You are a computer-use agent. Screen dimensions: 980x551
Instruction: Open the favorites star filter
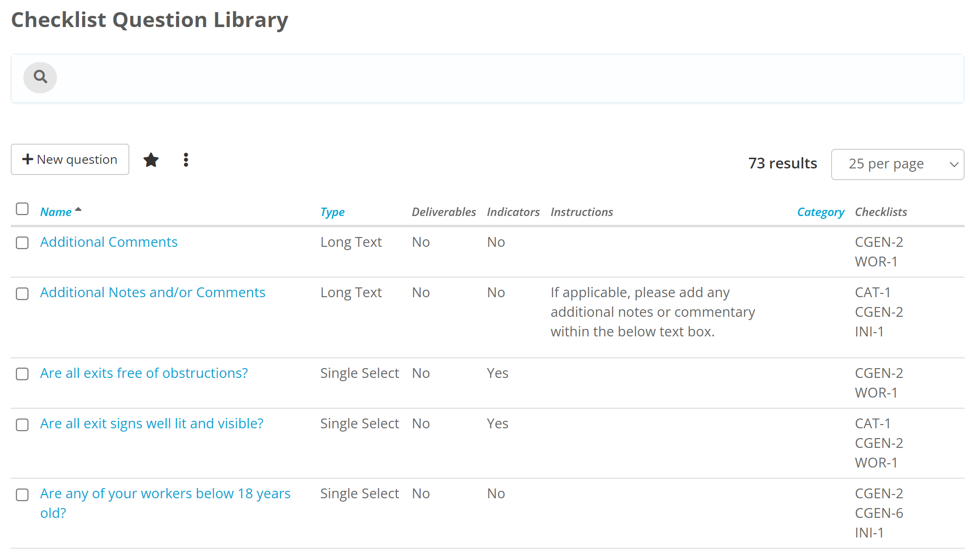151,160
